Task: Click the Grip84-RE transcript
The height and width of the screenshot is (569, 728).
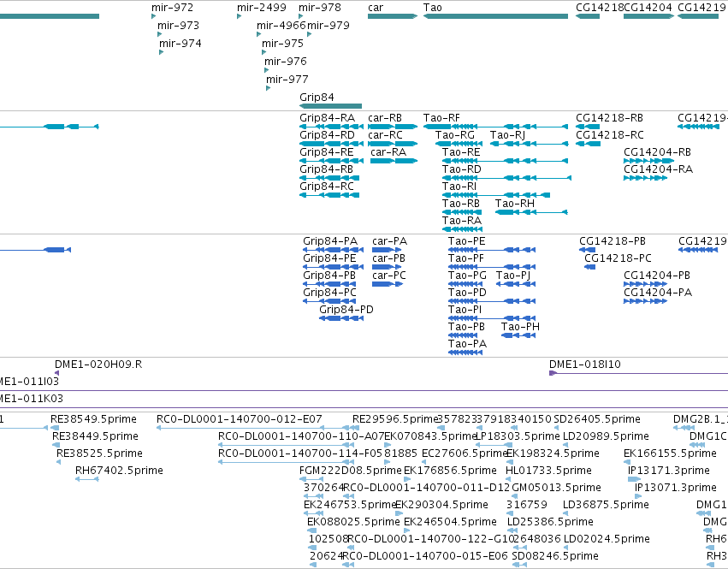Action: [x=332, y=161]
